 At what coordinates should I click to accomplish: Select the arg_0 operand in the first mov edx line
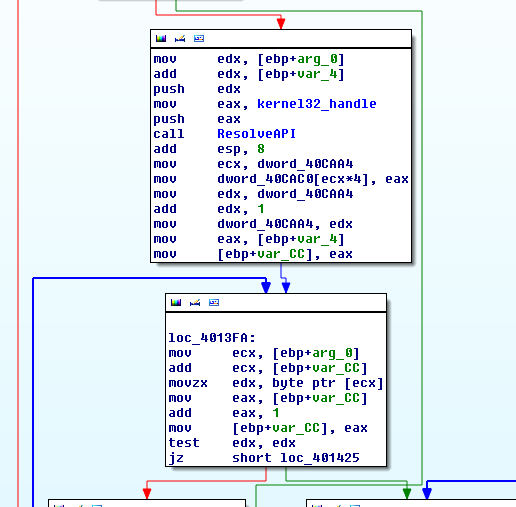click(x=317, y=59)
